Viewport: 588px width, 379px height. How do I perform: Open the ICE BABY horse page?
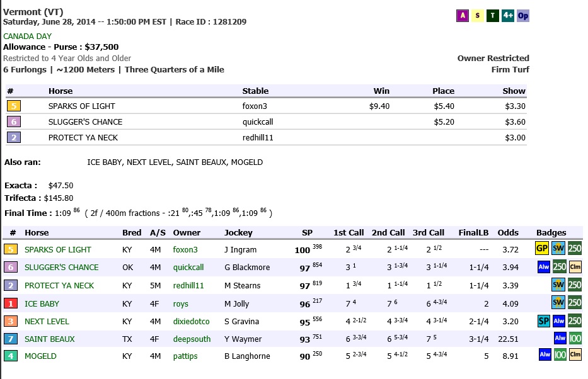click(x=42, y=304)
